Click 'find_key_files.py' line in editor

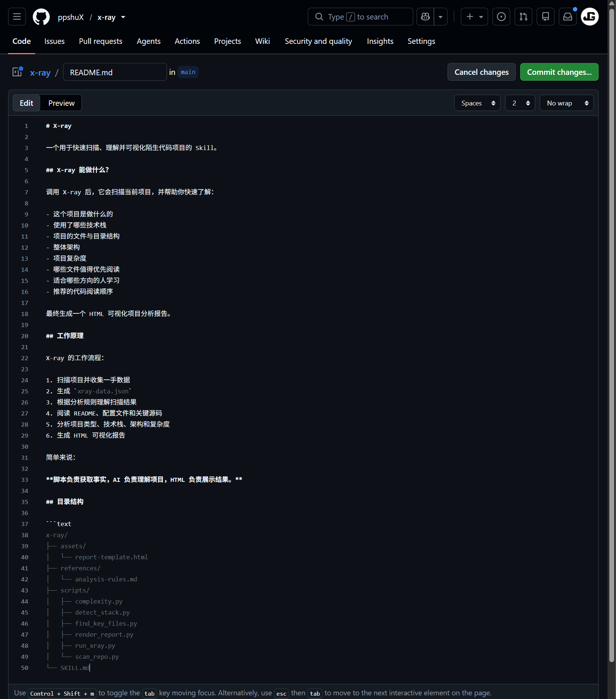pyautogui.click(x=106, y=623)
